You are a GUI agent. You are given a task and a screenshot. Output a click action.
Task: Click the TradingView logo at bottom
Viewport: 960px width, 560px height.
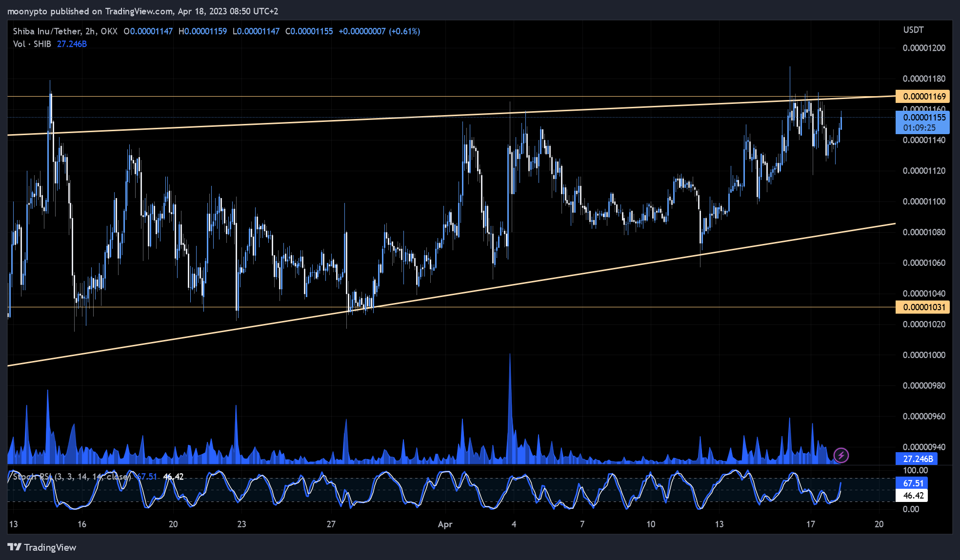(x=42, y=547)
